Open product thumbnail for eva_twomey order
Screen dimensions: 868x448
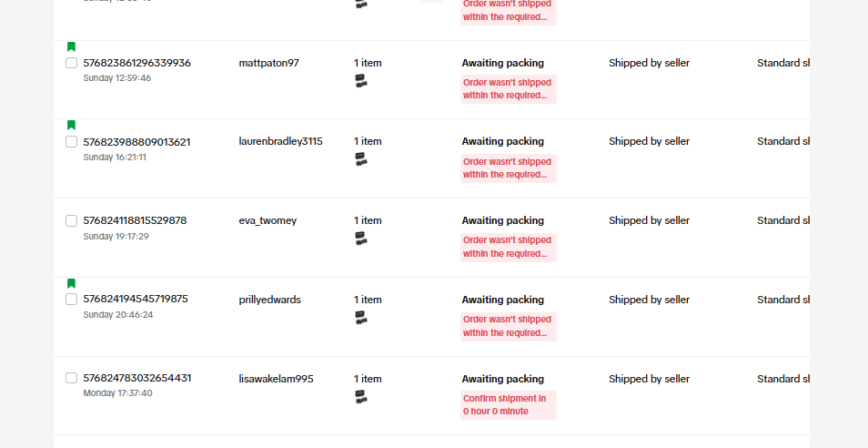pyautogui.click(x=361, y=239)
